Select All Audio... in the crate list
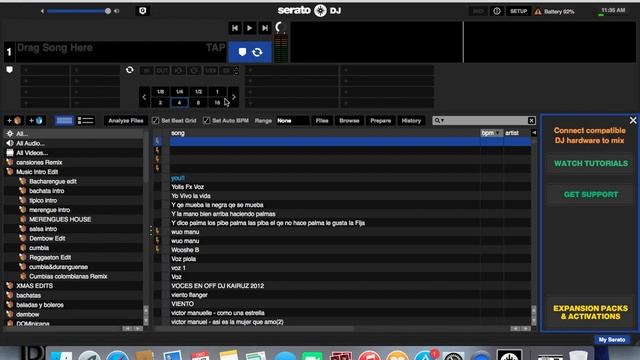Screen dimensions: 640x360 click(31, 143)
